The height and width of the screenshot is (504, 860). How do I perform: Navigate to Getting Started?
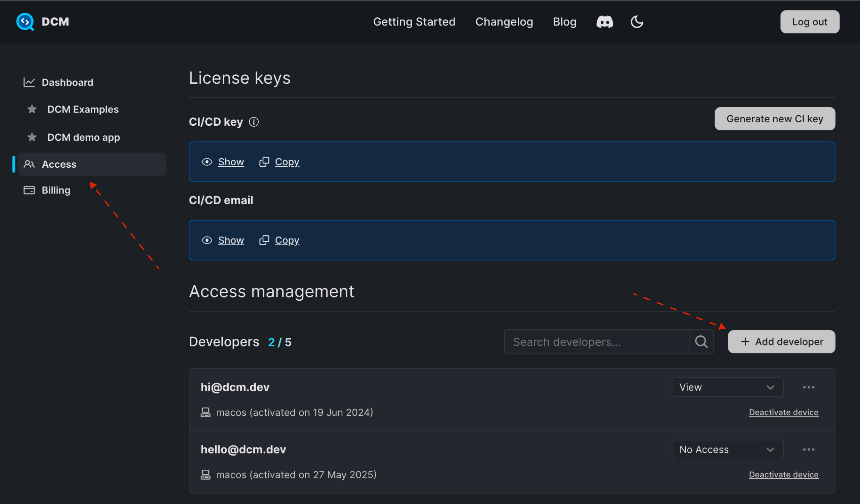point(414,22)
